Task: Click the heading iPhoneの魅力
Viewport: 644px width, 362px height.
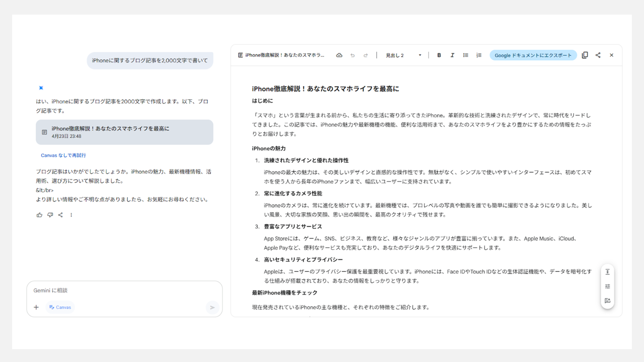Action: (x=269, y=148)
